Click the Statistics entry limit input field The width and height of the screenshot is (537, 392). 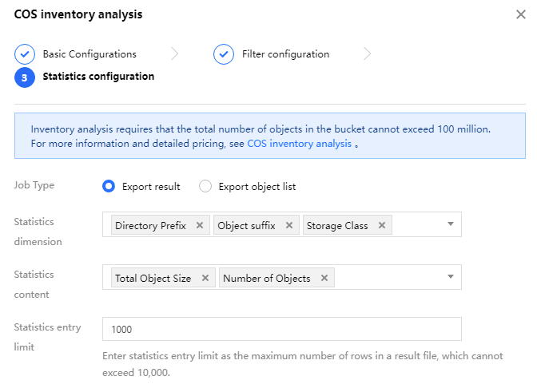(x=282, y=329)
